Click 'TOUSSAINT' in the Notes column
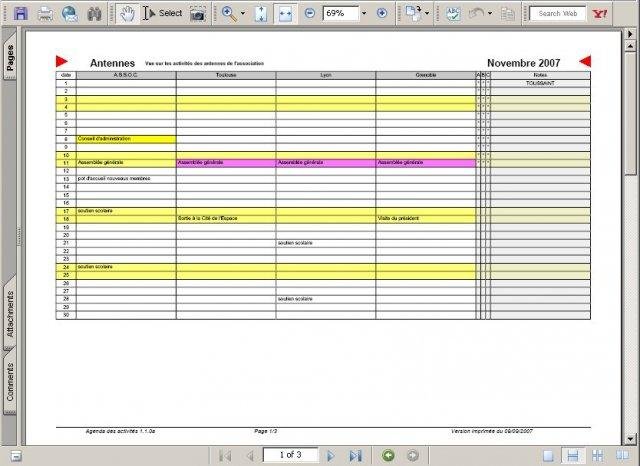The width and height of the screenshot is (640, 466). coord(540,83)
